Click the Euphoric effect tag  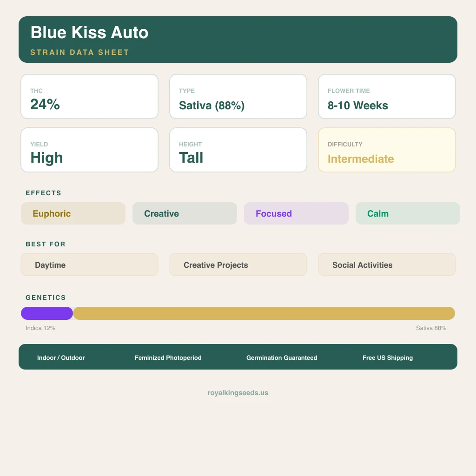tap(73, 213)
